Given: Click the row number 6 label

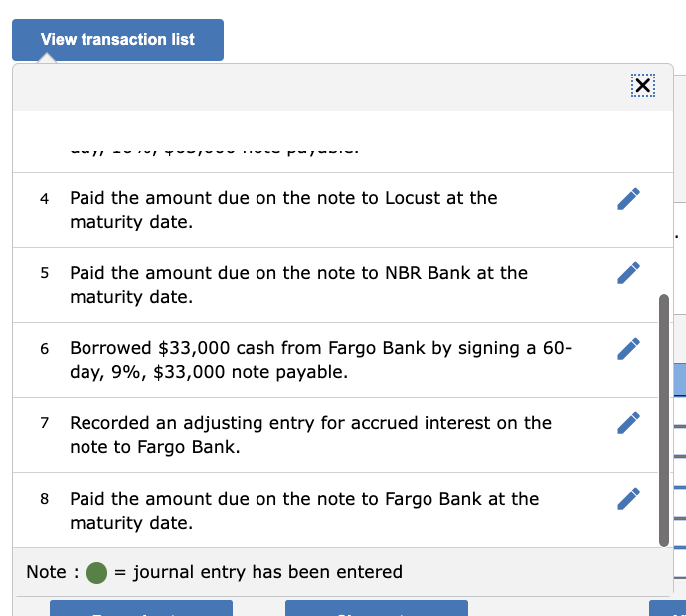Looking at the screenshot, I should pos(45,349).
